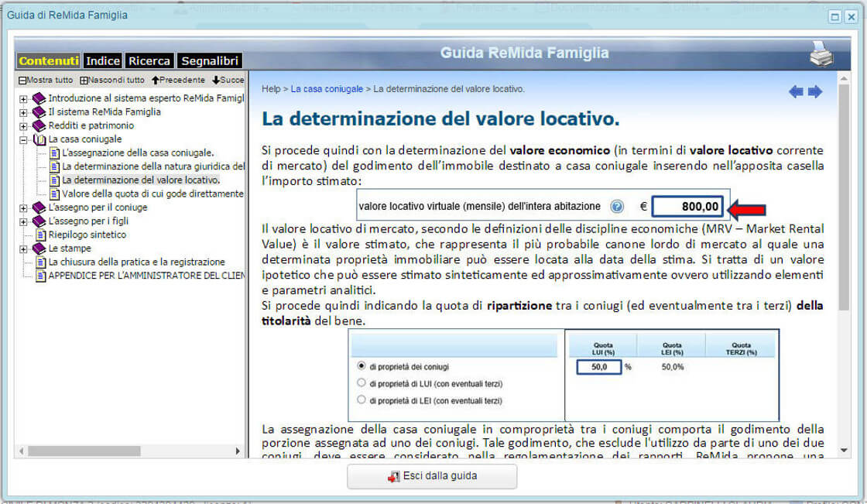The height and width of the screenshot is (504, 867).
Task: Open the Ricerca tab
Action: [149, 61]
